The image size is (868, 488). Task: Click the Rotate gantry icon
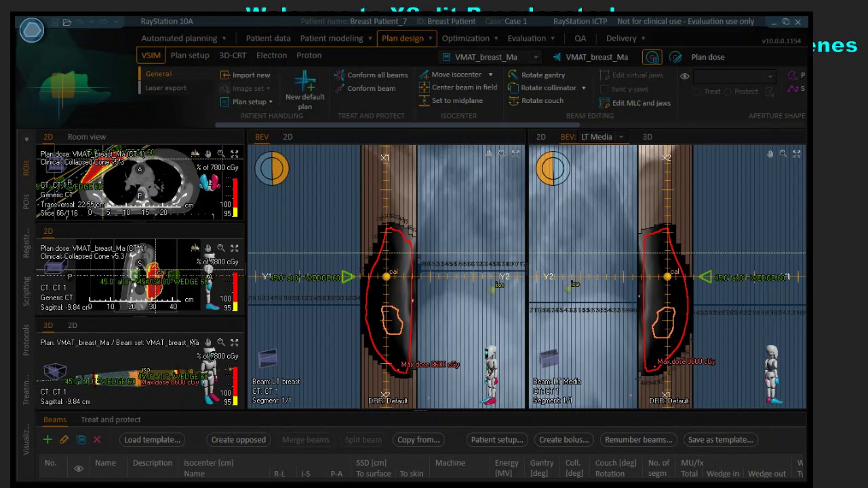coord(513,75)
